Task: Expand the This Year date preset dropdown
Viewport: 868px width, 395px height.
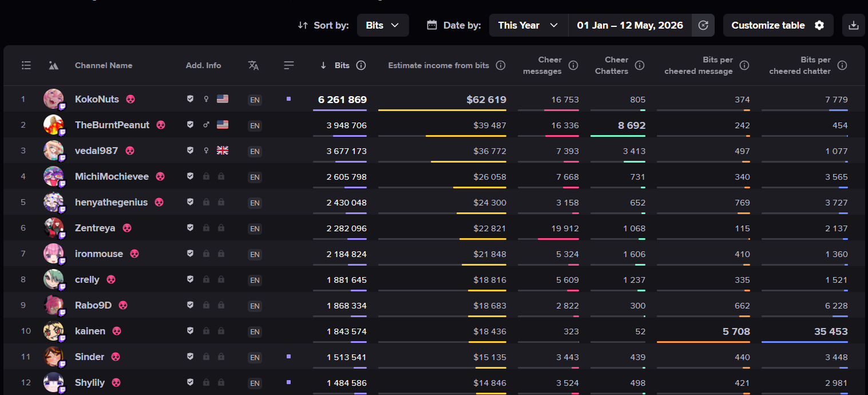Action: [528, 25]
